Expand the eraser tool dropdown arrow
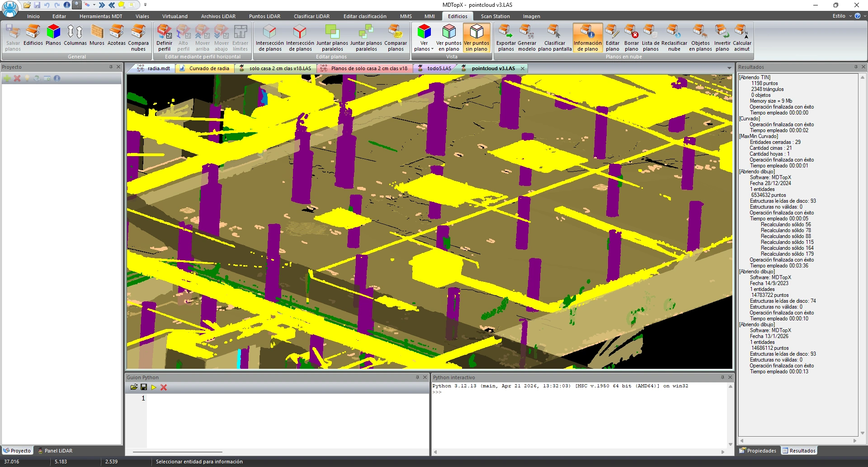Viewport: 868px width, 467px height. pyautogui.click(x=94, y=5)
